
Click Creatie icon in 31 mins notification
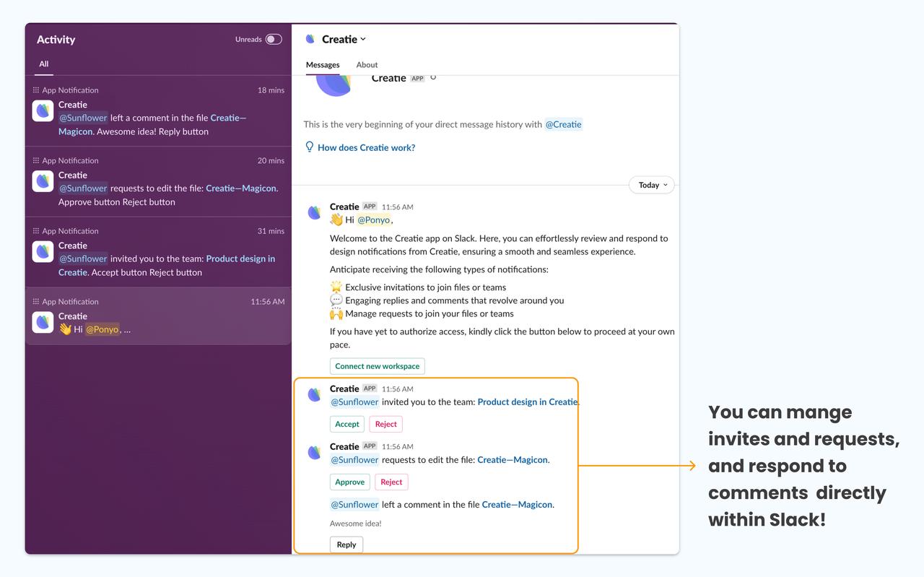click(x=43, y=251)
